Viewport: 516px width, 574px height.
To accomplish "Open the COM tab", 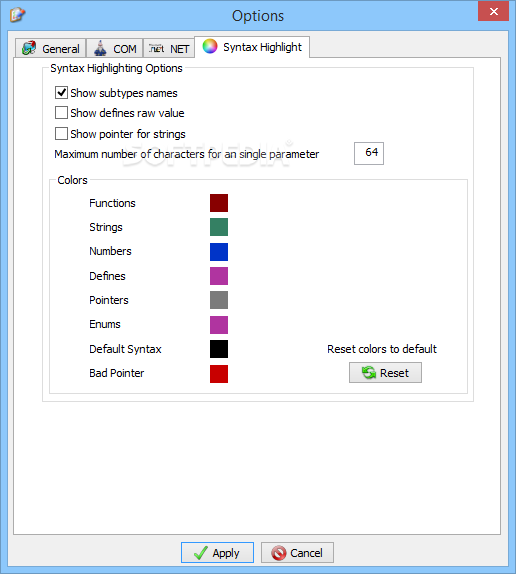I will pyautogui.click(x=115, y=48).
